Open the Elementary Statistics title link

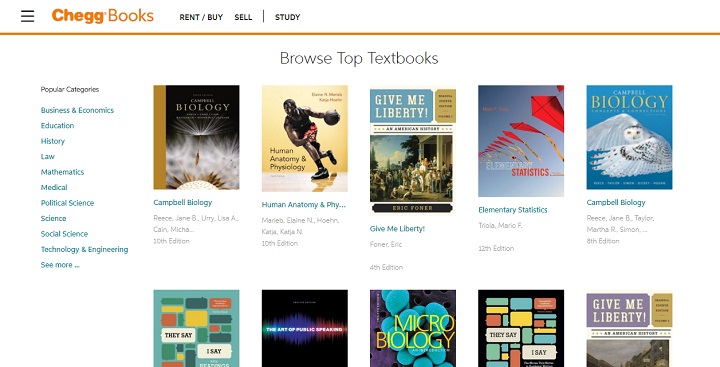[513, 210]
